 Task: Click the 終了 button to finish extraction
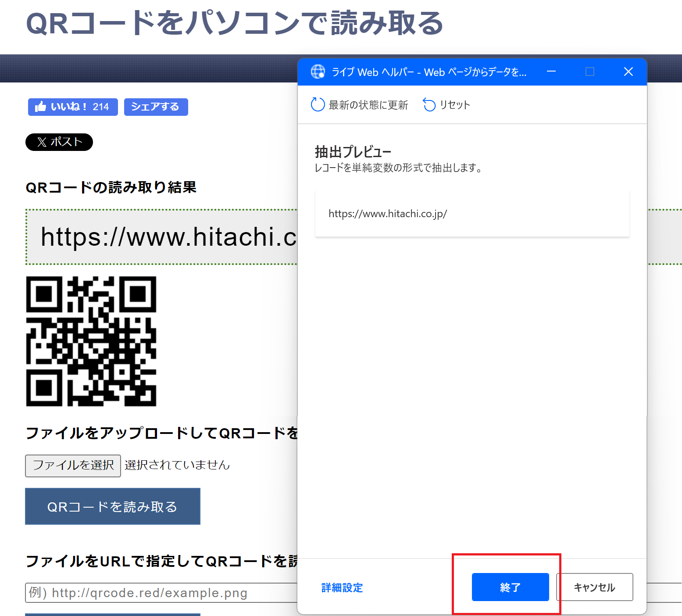point(510,587)
